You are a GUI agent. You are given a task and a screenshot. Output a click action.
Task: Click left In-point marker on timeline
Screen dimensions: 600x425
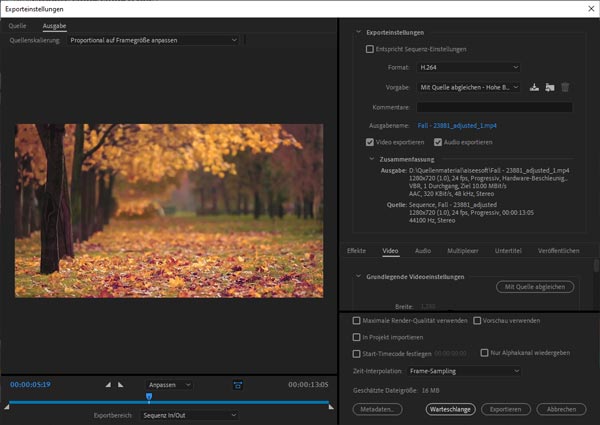(7, 407)
